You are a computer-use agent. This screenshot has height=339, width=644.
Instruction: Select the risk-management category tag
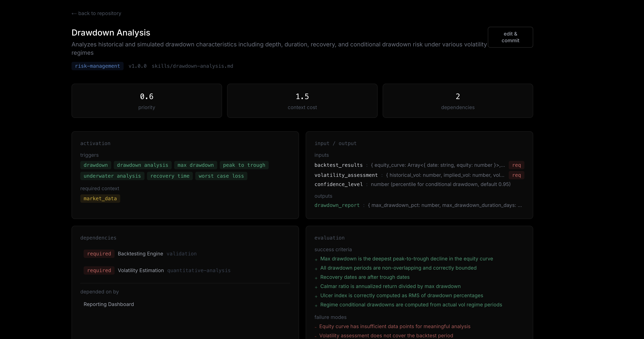[x=97, y=66]
